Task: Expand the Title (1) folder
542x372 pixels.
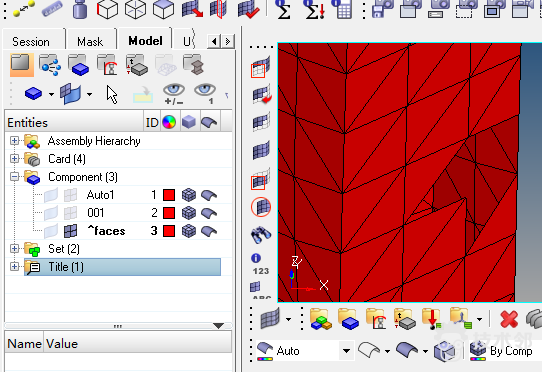Action: pos(14,267)
